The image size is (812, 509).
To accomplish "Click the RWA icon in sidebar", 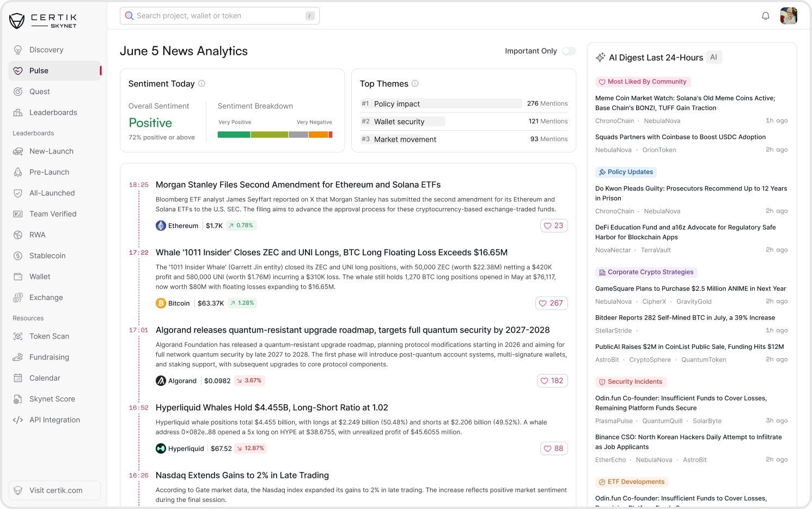I will (x=18, y=235).
